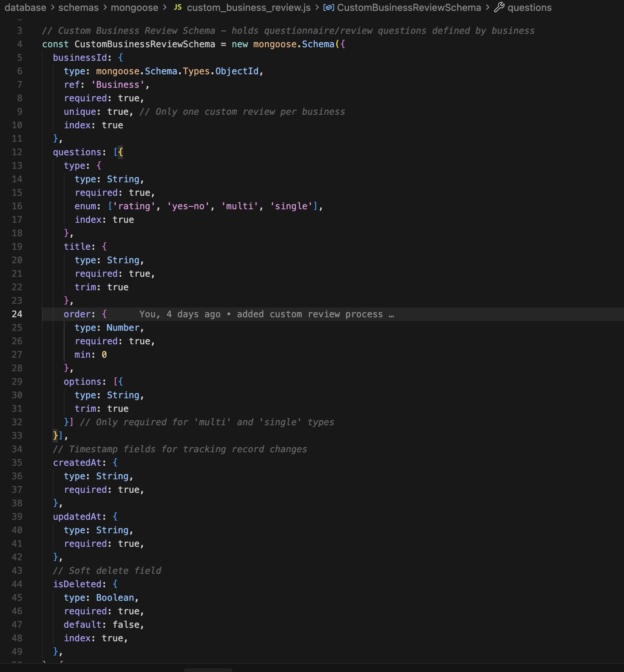The image size is (624, 672).
Task: Click the Soft delete field comment
Action: click(107, 570)
